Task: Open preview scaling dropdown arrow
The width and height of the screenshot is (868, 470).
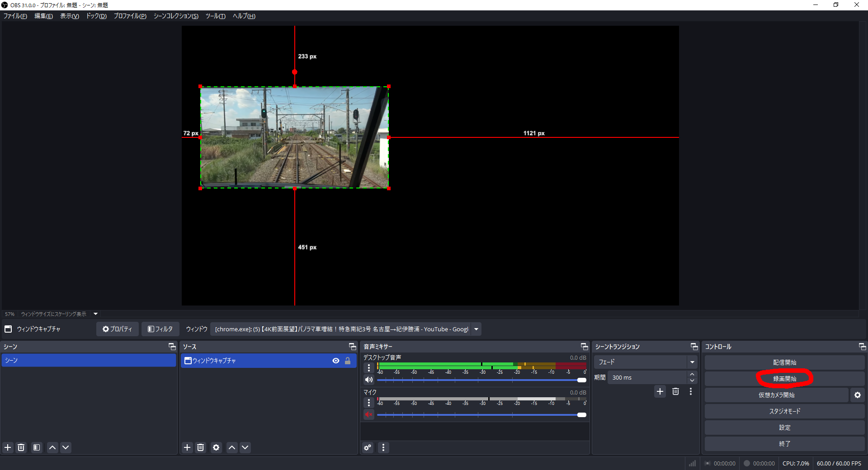Action: pyautogui.click(x=95, y=314)
